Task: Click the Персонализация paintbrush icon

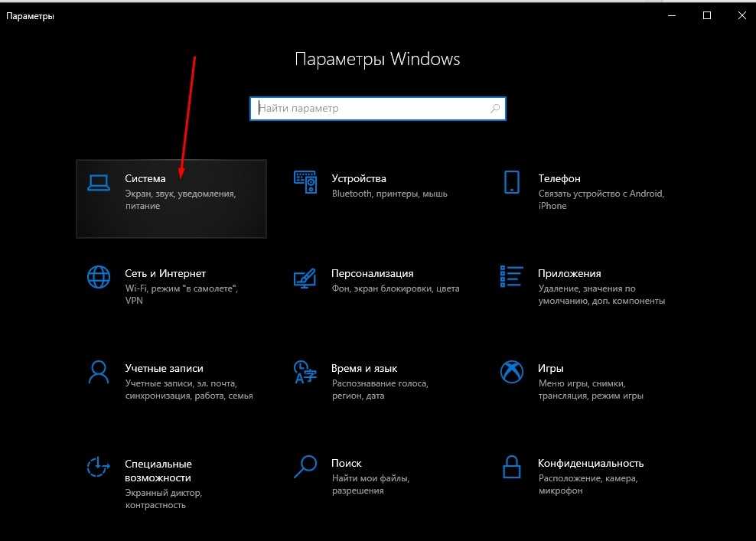Action: point(305,277)
